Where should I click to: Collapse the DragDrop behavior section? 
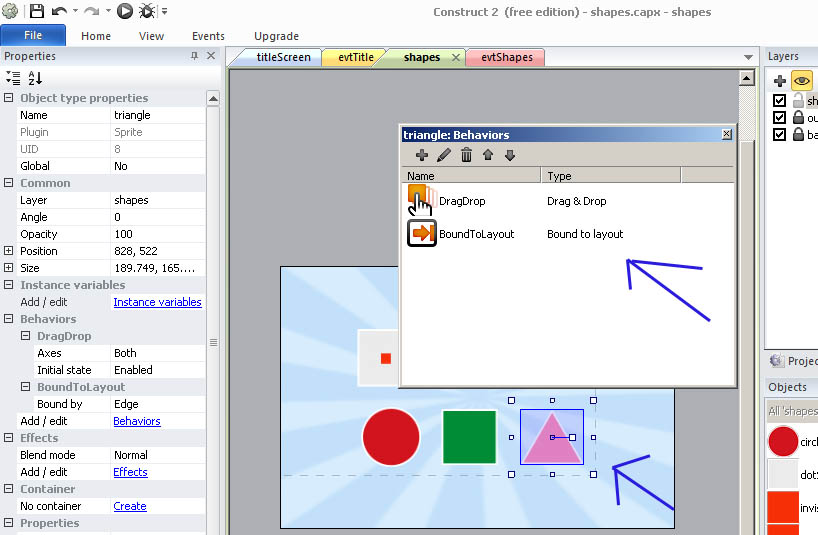26,336
